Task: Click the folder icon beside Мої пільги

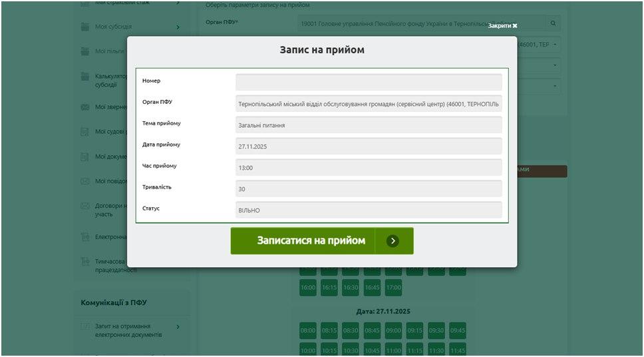Action: point(84,51)
